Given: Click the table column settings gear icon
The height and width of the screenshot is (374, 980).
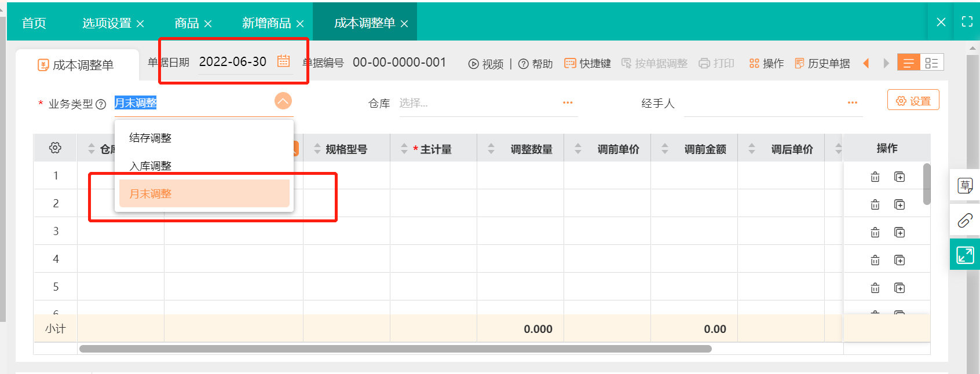Looking at the screenshot, I should coord(55,148).
